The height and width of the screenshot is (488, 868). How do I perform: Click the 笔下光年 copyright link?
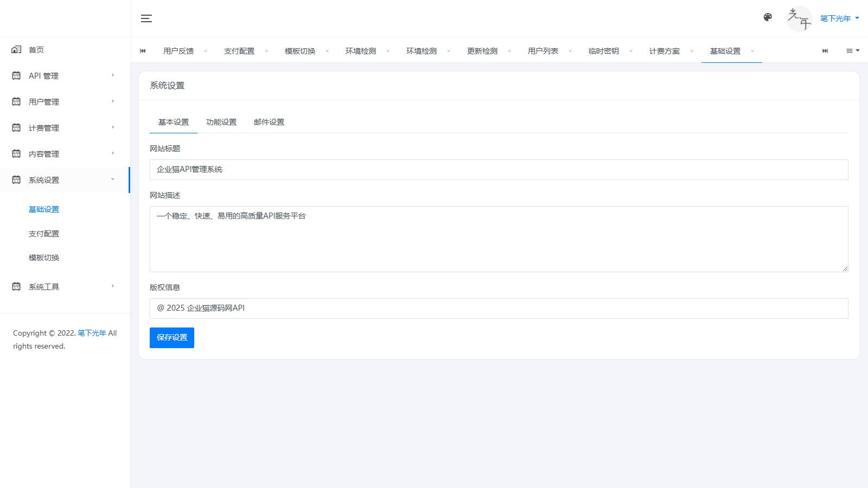93,333
